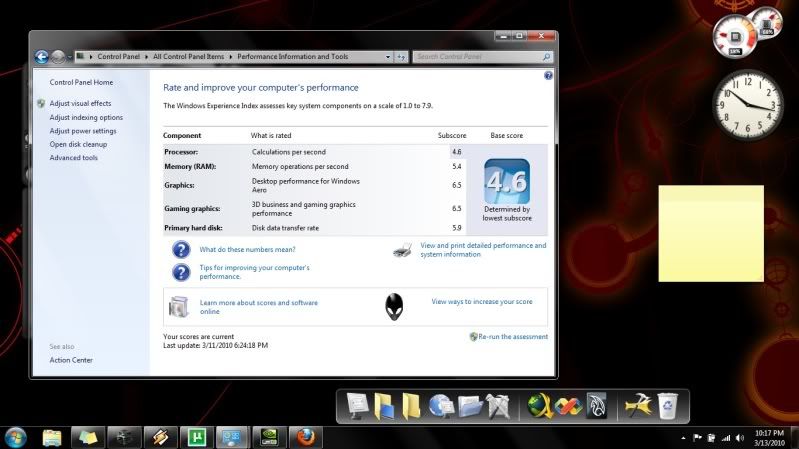The height and width of the screenshot is (449, 799).
Task: Open Windows Explorer from the taskbar
Action: (x=52, y=438)
